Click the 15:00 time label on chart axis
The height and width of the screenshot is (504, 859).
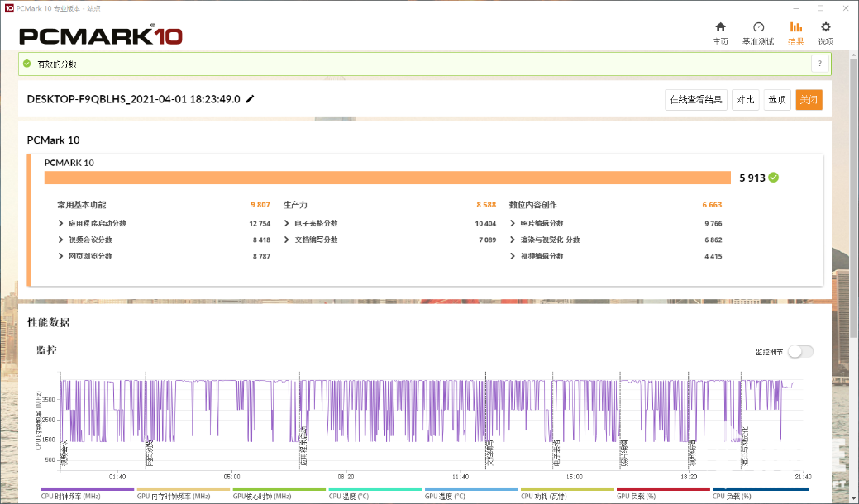click(574, 477)
